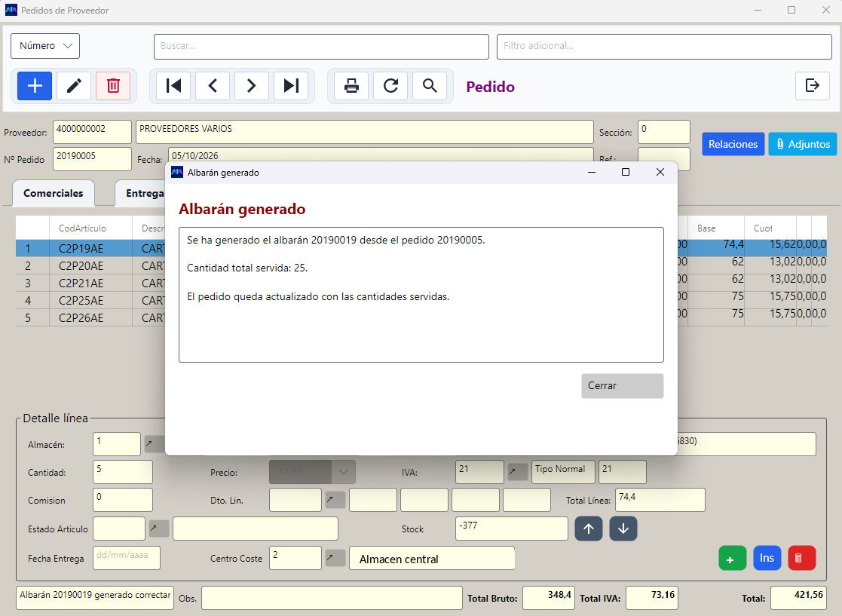The width and height of the screenshot is (842, 616).
Task: Click the magnifier search icon
Action: (x=430, y=86)
